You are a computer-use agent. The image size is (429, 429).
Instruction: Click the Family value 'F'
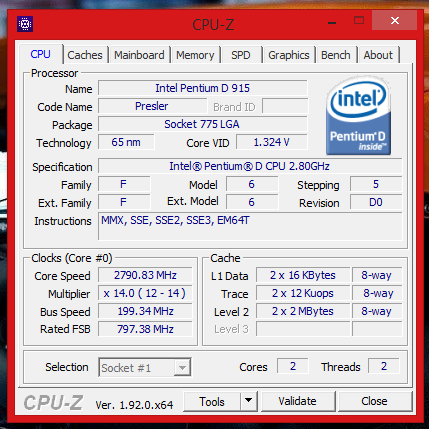click(x=124, y=184)
